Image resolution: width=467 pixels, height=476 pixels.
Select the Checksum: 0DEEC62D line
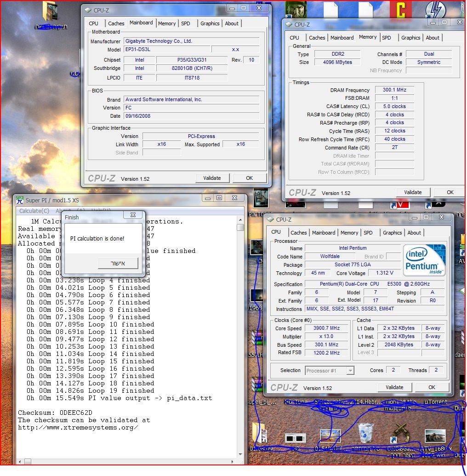55,413
